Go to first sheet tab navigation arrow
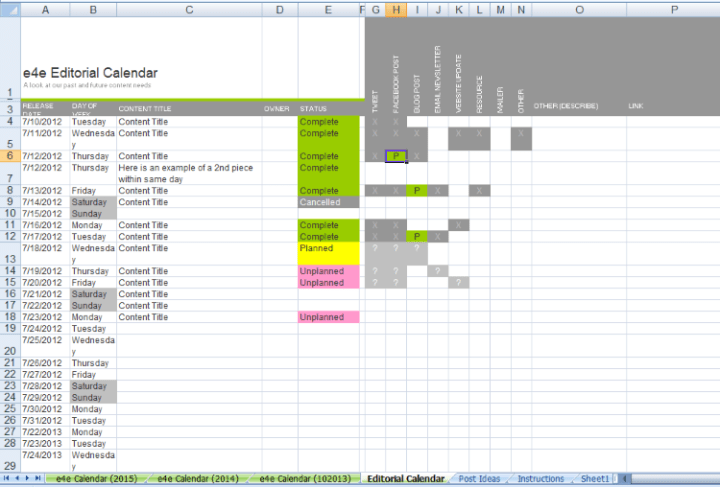720x487 pixels. click(6, 478)
